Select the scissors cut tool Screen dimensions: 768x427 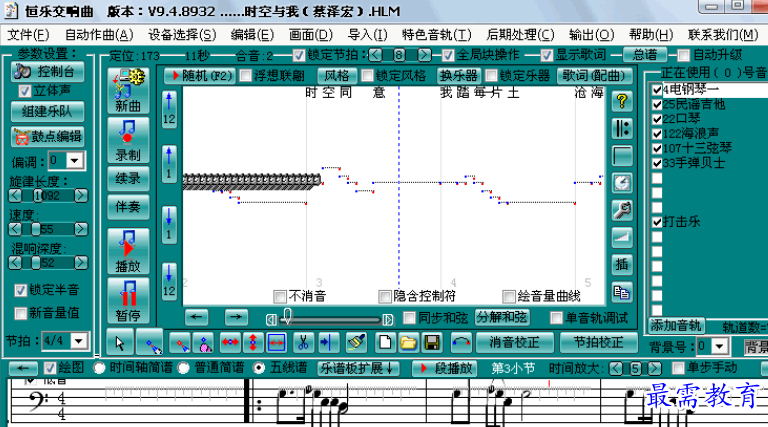pyautogui.click(x=303, y=343)
